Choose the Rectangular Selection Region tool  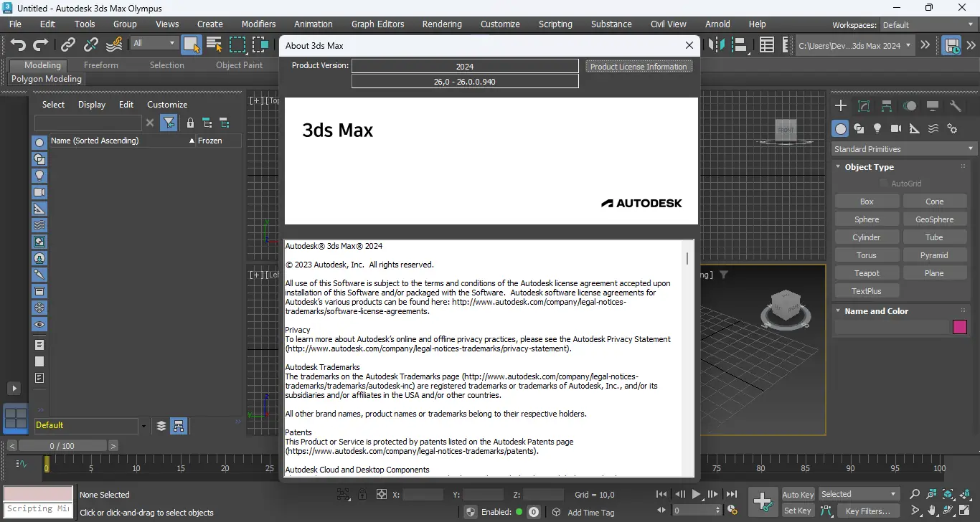click(237, 45)
